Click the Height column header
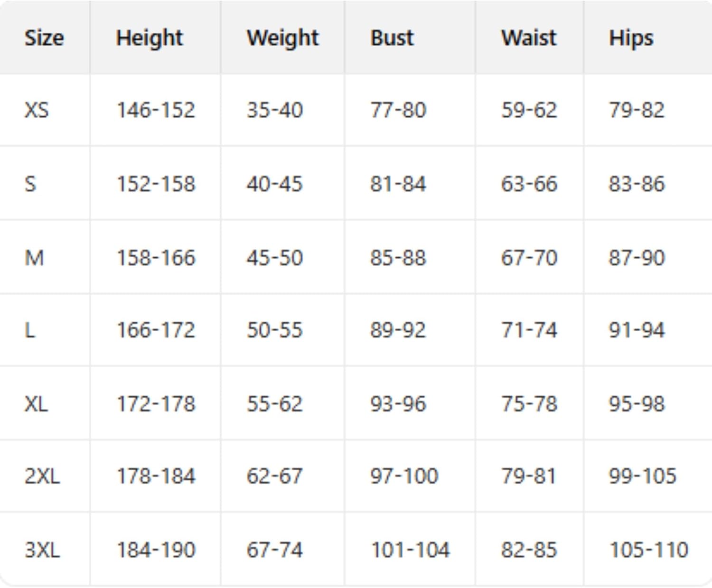Screen dimensions: 712x588 [x=150, y=38]
